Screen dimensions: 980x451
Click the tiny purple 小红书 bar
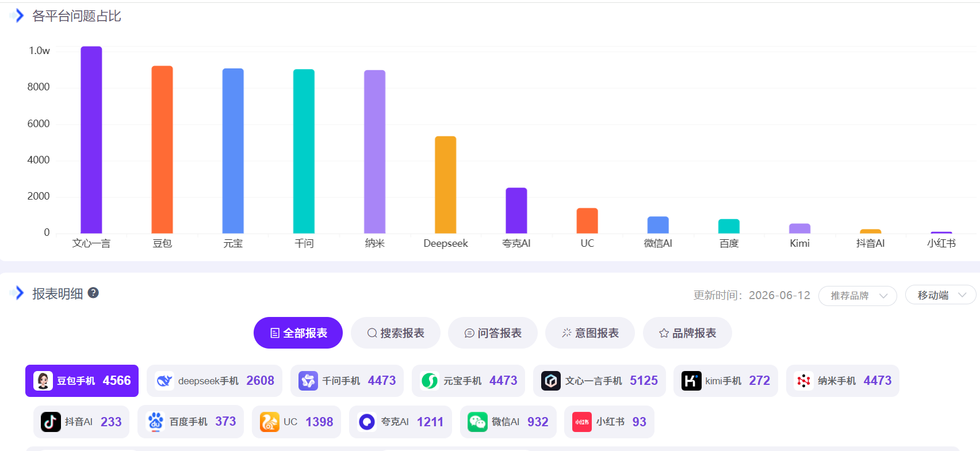pos(941,232)
